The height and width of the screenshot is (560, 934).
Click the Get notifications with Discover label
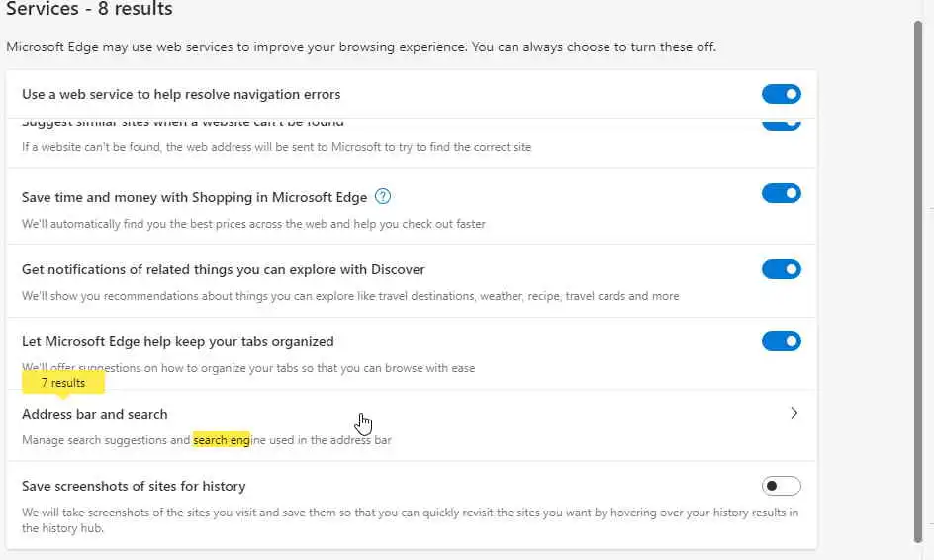tap(224, 269)
